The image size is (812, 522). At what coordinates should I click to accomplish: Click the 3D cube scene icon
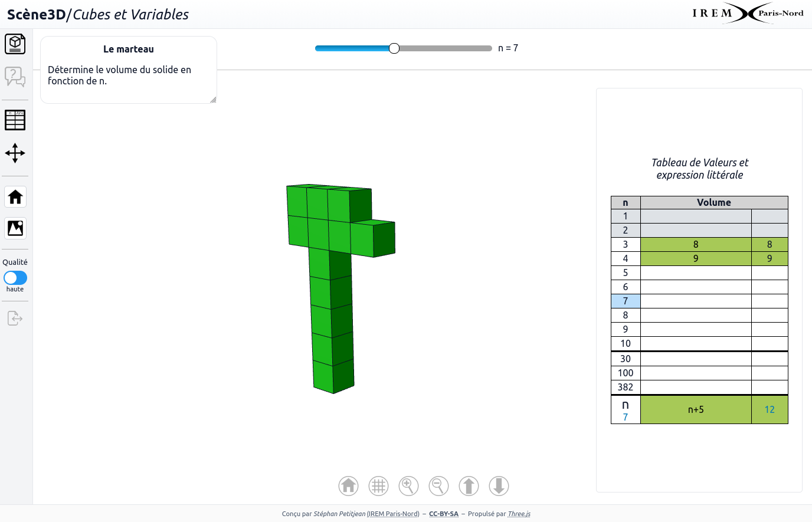pyautogui.click(x=15, y=44)
